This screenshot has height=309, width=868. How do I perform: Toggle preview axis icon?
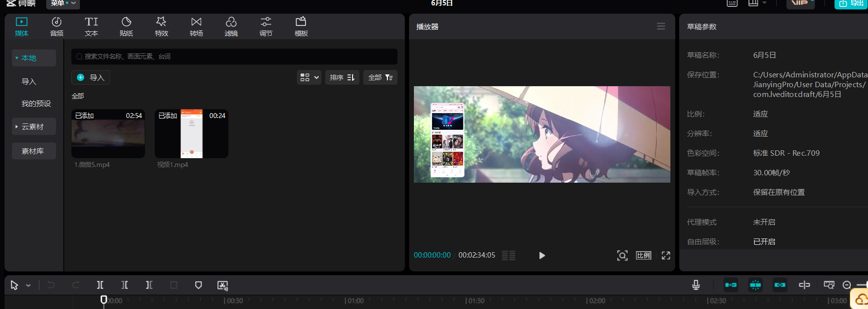point(804,285)
